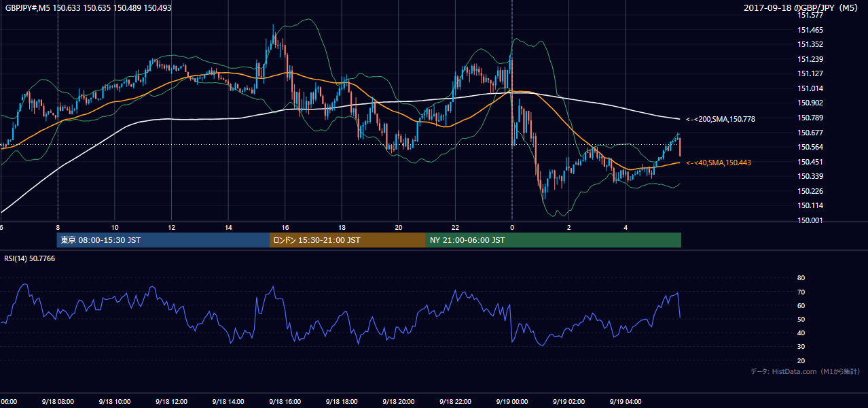
Task: Click price axis value 151.577
Action: [810, 15]
